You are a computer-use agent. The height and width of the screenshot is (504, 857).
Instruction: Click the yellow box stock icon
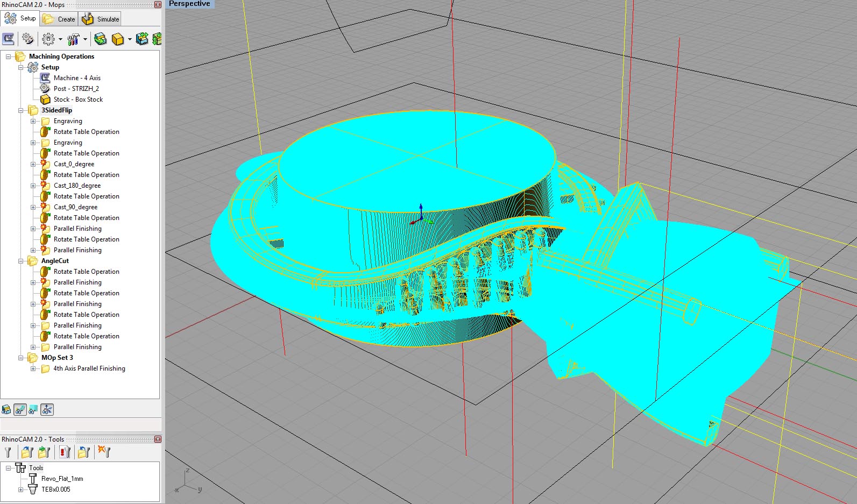(x=117, y=39)
